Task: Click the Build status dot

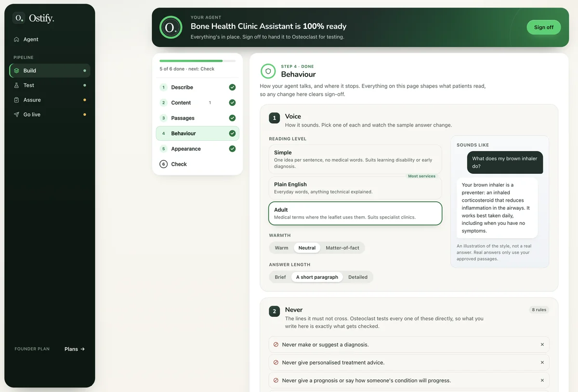Action: click(85, 71)
